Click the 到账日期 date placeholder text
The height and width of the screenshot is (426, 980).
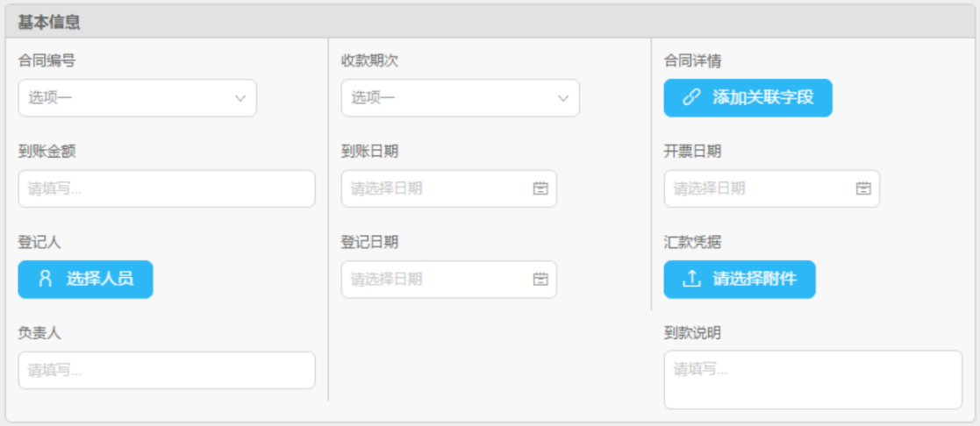click(387, 188)
